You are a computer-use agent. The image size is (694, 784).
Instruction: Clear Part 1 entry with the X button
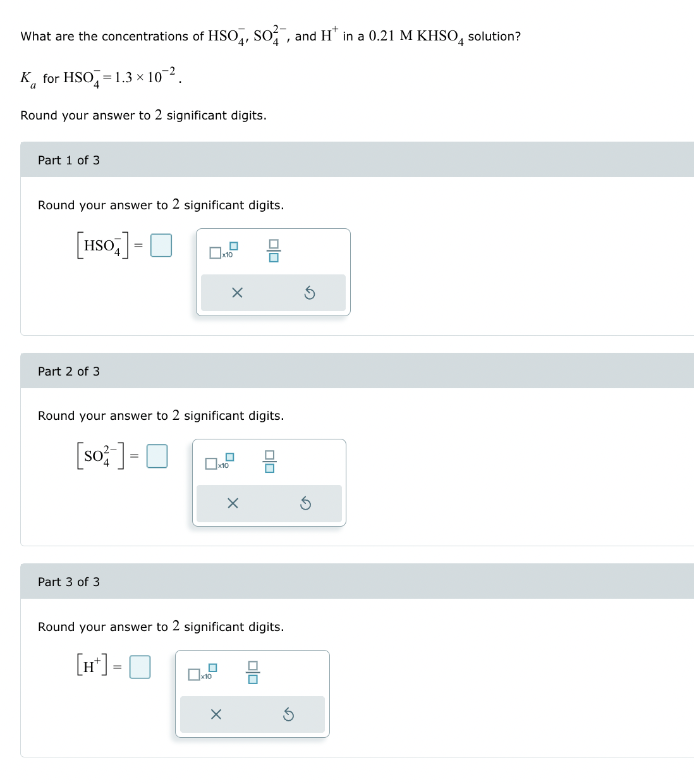pos(237,293)
